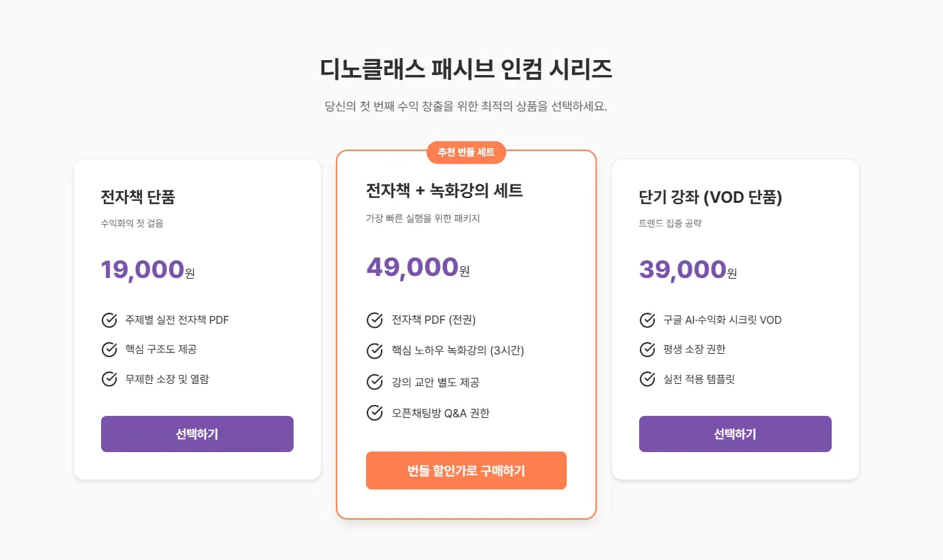Viewport: 943px width, 560px height.
Task: Click the checkmark beside 평생 소장 권한
Action: (646, 350)
